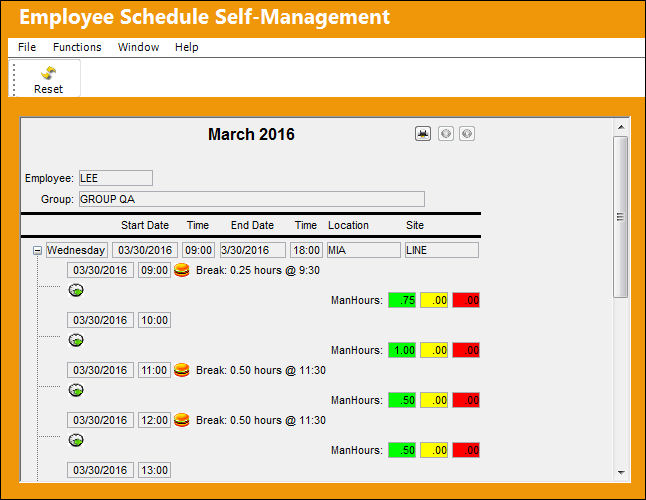Viewport: 646px width, 500px height.
Task: Click the burger break icon at 12:00
Action: (x=182, y=420)
